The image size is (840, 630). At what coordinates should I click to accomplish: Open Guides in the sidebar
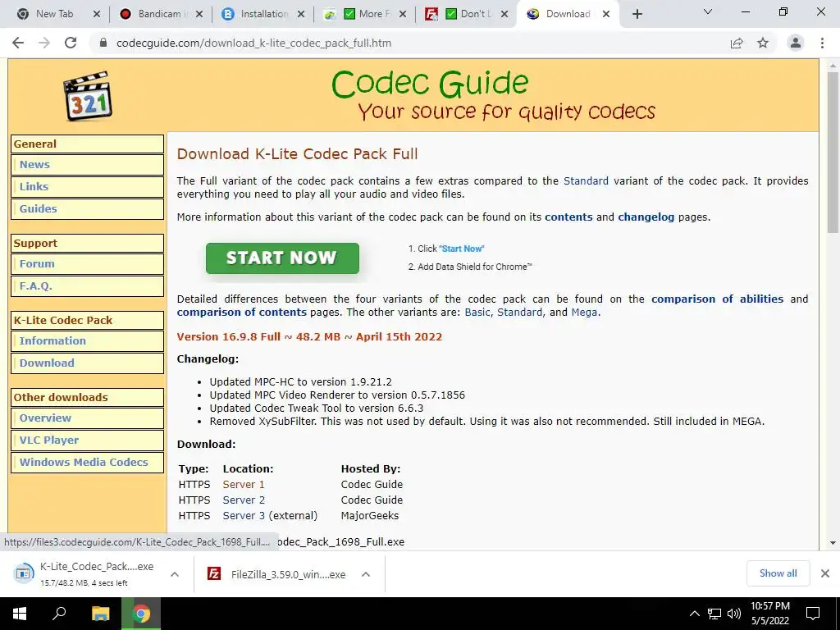click(87, 209)
